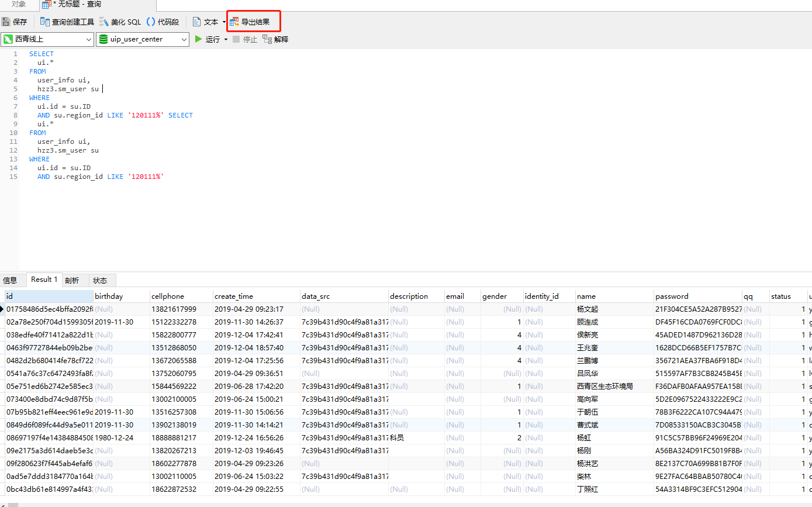Click the gender column header
Viewport: 812px width, 507px height.
pos(502,296)
